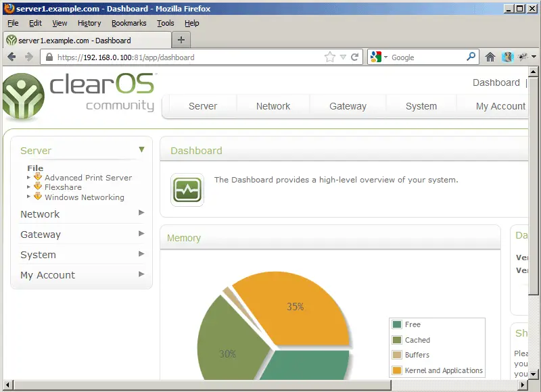Open the System top navigation tab
The height and width of the screenshot is (392, 541).
pyautogui.click(x=421, y=106)
